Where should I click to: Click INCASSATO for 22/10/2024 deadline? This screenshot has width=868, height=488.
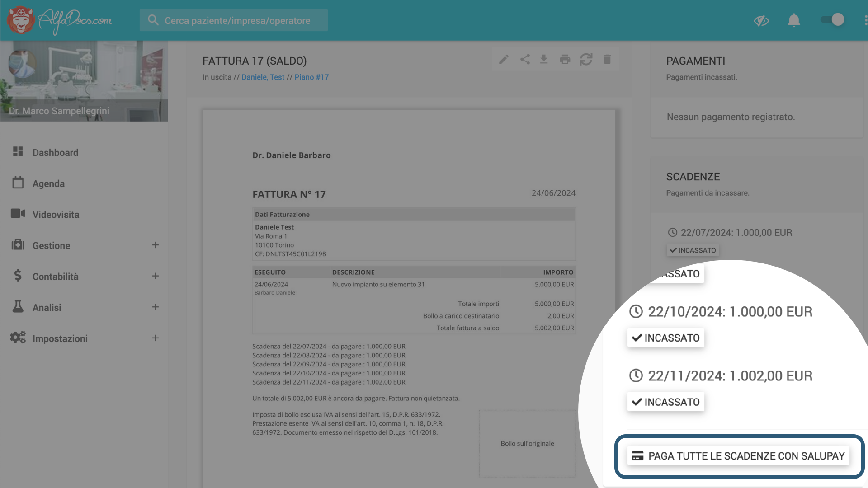point(665,338)
